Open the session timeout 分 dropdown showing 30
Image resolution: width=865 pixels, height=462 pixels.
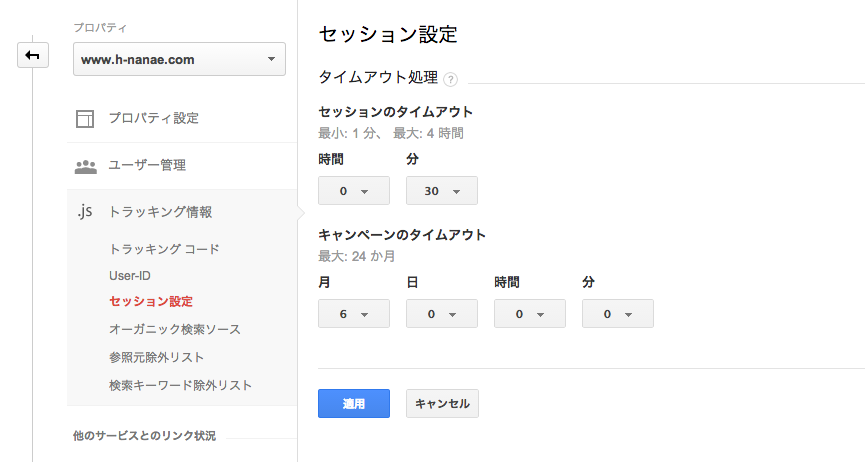442,191
